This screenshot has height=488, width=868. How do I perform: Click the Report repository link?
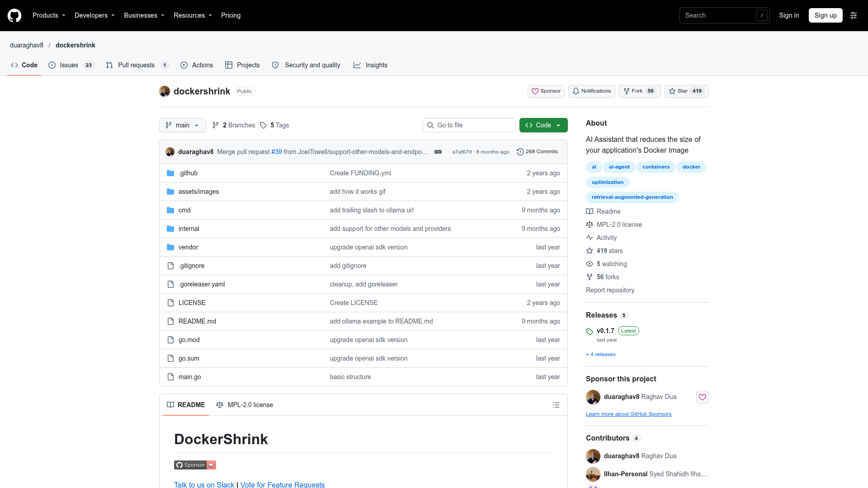coord(610,290)
